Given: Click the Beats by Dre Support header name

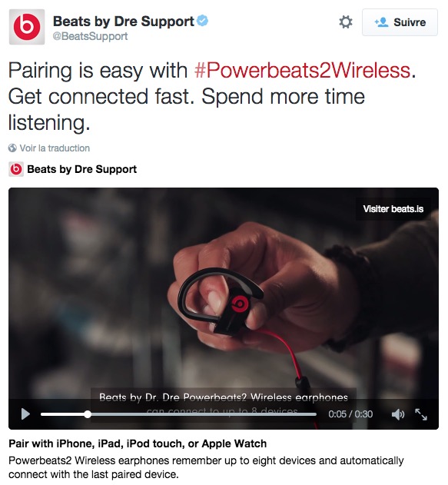Looking at the screenshot, I should [x=124, y=22].
